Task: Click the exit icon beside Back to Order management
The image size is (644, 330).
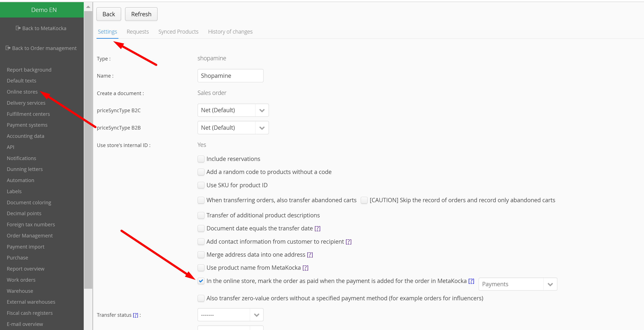Action: coord(8,48)
